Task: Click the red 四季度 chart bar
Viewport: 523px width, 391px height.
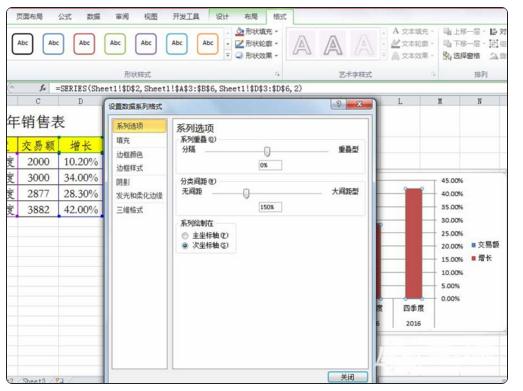Action: (x=414, y=244)
